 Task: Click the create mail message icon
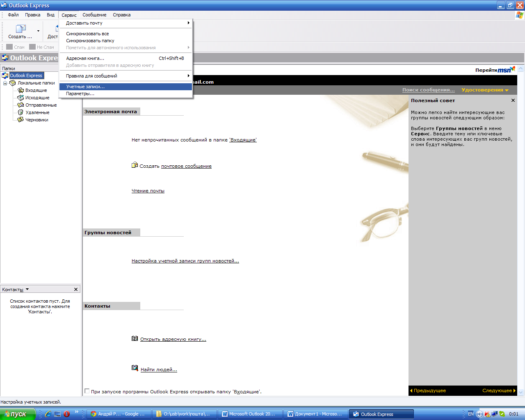pyautogui.click(x=135, y=165)
